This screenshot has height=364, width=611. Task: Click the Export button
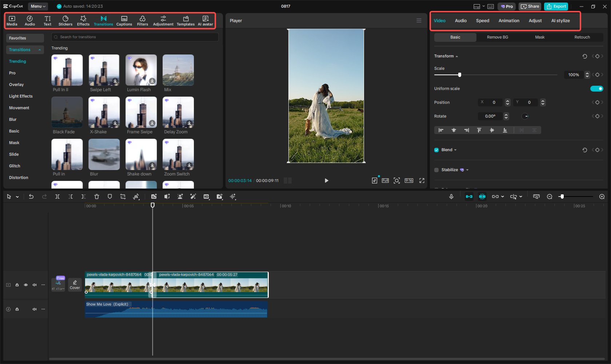(556, 6)
